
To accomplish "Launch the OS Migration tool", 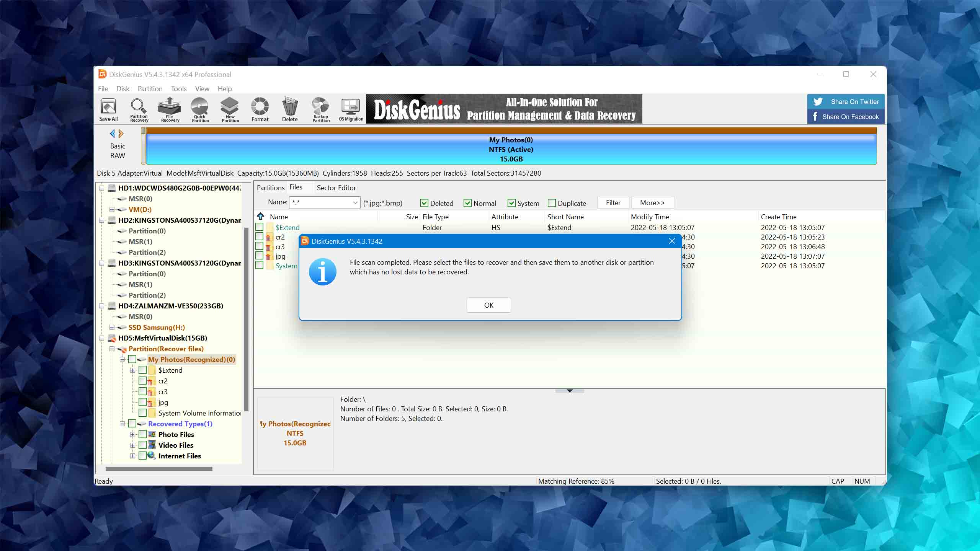I will click(x=351, y=109).
